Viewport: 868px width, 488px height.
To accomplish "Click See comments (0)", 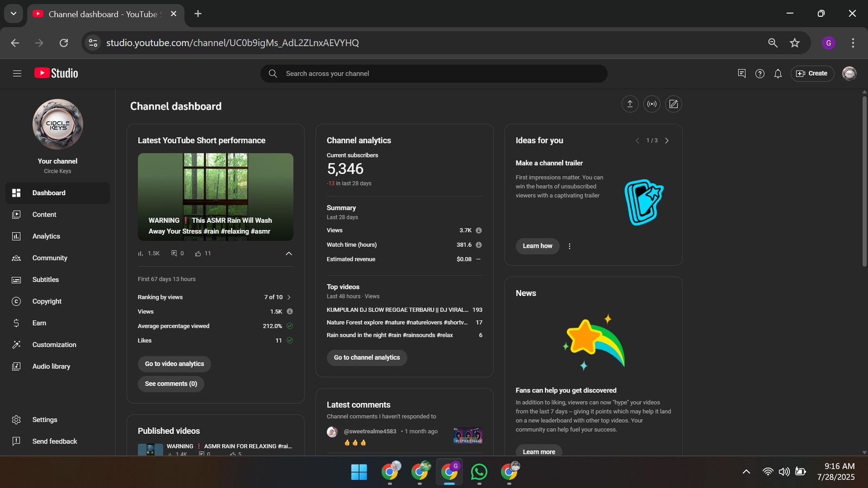I will click(x=171, y=384).
